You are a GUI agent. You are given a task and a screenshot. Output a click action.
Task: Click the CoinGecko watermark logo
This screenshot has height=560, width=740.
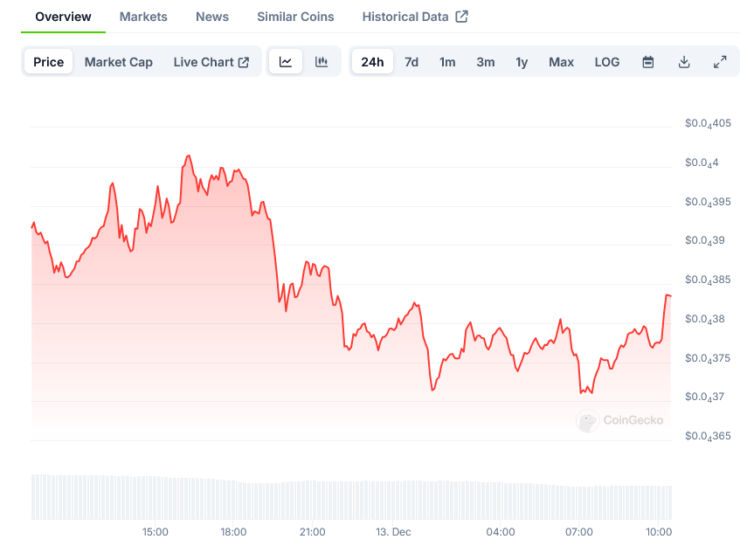[588, 421]
